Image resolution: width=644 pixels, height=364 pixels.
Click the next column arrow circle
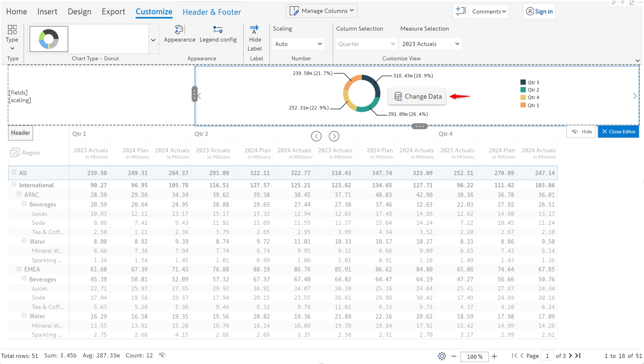pyautogui.click(x=334, y=136)
